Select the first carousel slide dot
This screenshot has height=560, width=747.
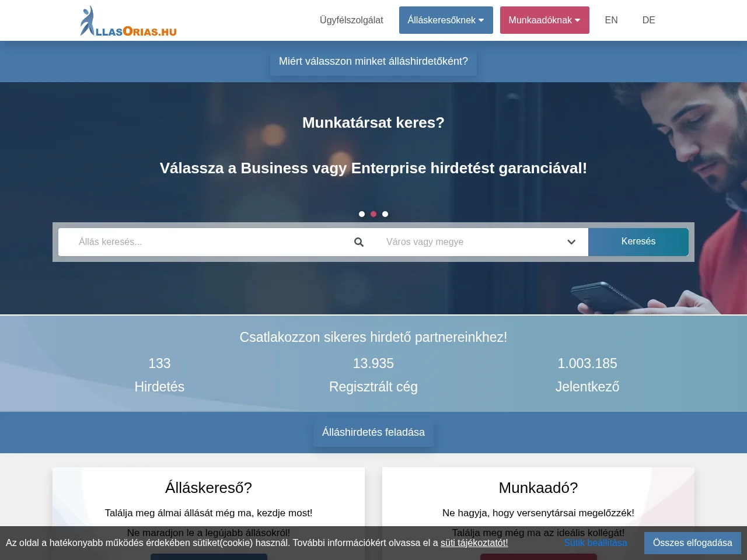tap(362, 214)
